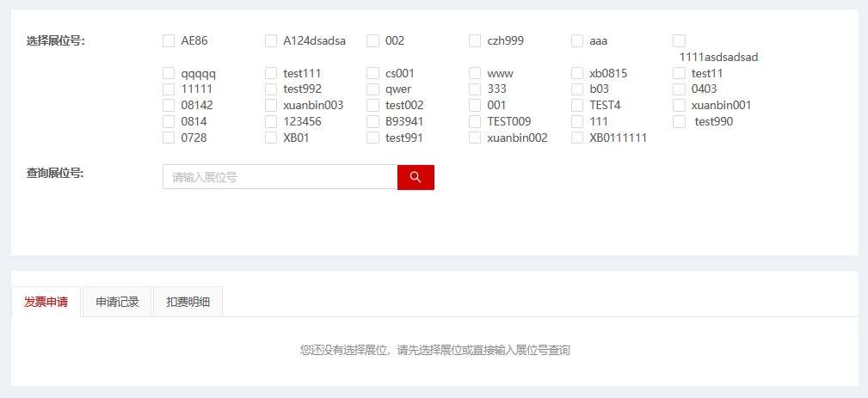Check the aaa booth checkbox
The width and height of the screenshot is (868, 398).
[x=577, y=41]
